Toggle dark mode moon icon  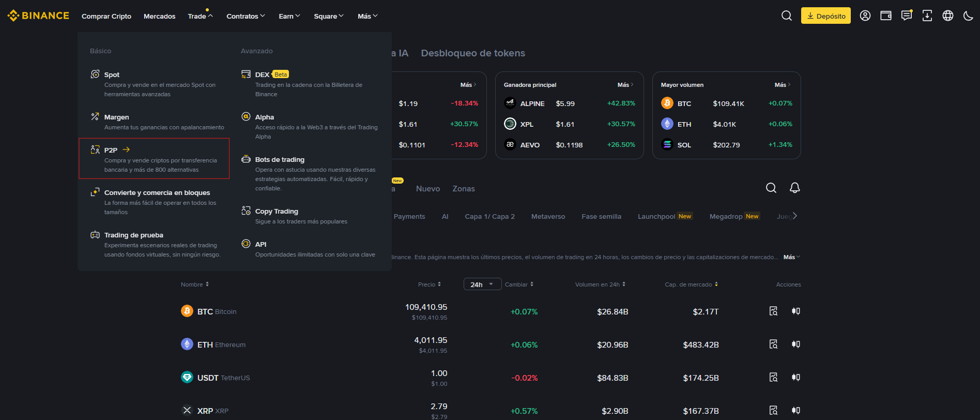coord(969,16)
